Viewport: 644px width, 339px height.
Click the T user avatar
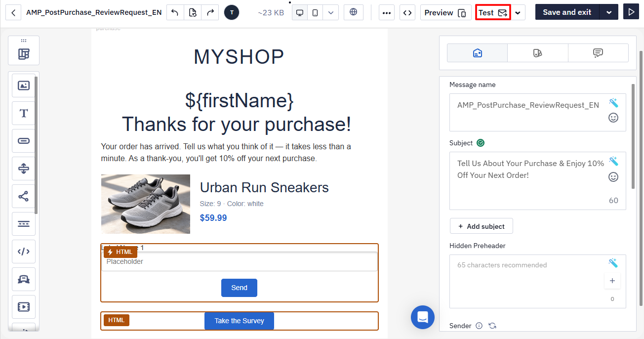pos(232,12)
